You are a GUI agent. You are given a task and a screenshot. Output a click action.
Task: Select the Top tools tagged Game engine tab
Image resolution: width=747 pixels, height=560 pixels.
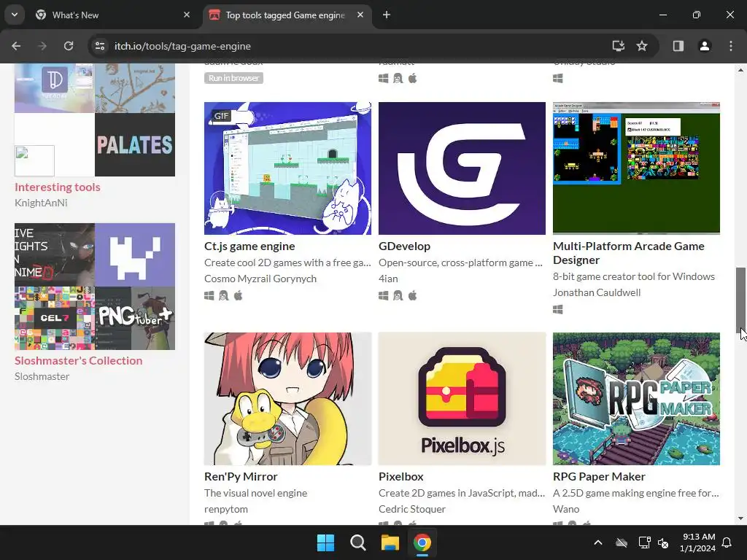click(287, 15)
